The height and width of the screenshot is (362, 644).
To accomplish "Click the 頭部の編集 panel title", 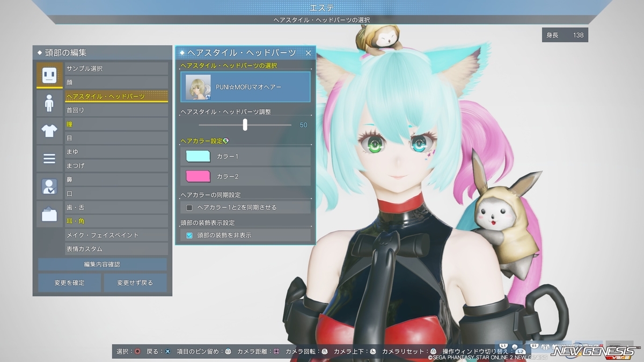I will click(x=64, y=53).
